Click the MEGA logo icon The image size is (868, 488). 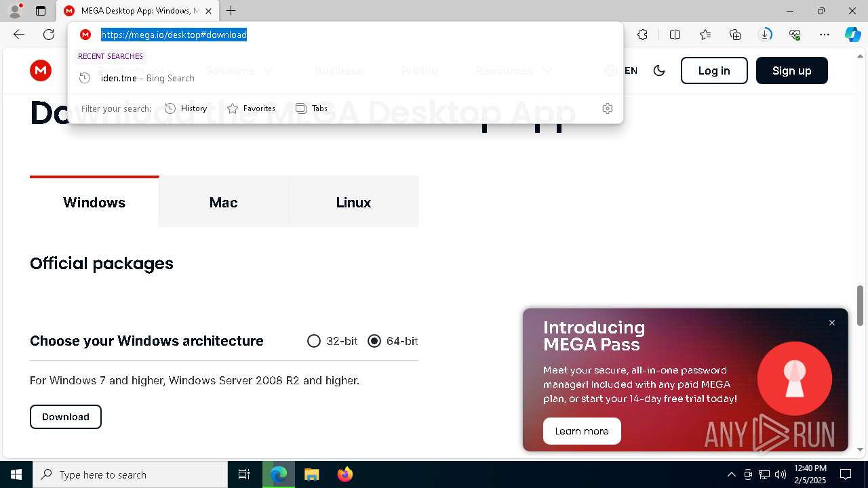pyautogui.click(x=41, y=70)
